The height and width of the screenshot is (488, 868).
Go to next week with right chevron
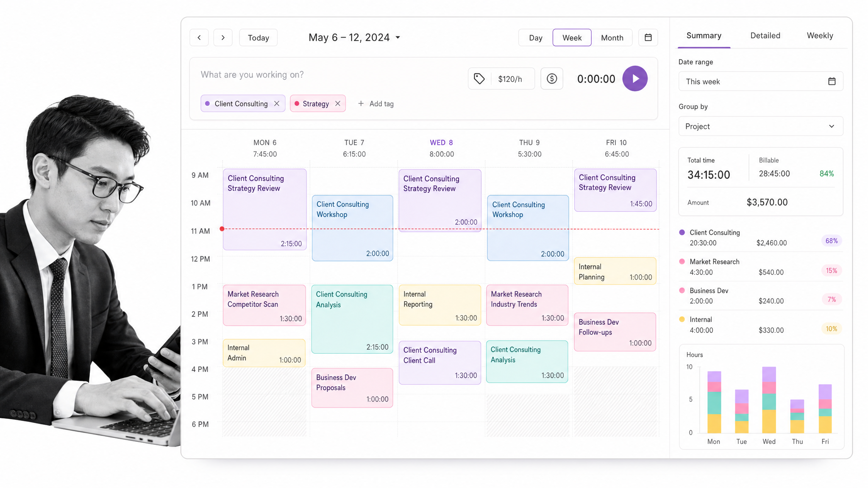223,38
